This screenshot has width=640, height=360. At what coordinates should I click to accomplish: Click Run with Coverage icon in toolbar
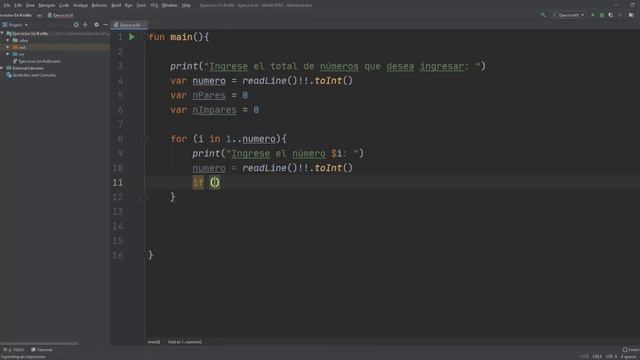(611, 15)
